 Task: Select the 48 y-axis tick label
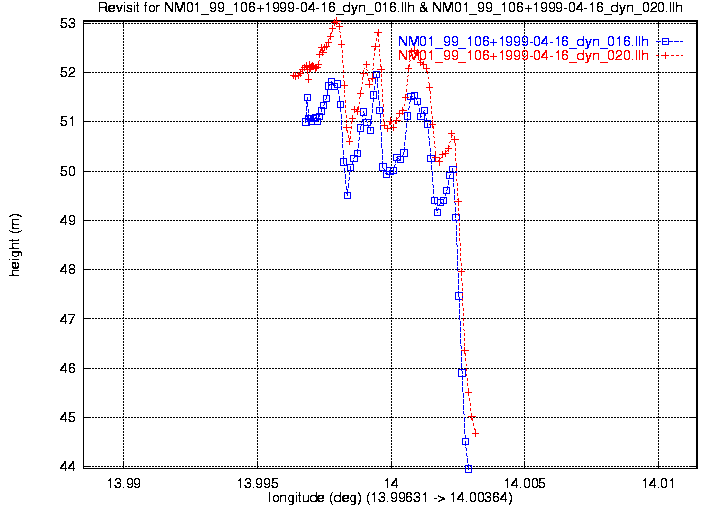pyautogui.click(x=68, y=269)
